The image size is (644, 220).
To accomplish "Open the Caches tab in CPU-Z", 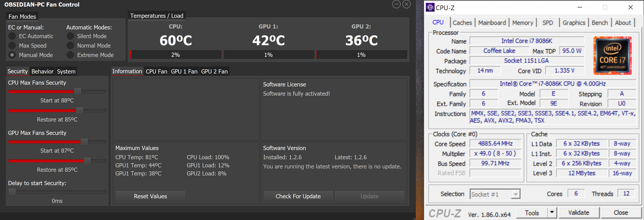I will (462, 23).
